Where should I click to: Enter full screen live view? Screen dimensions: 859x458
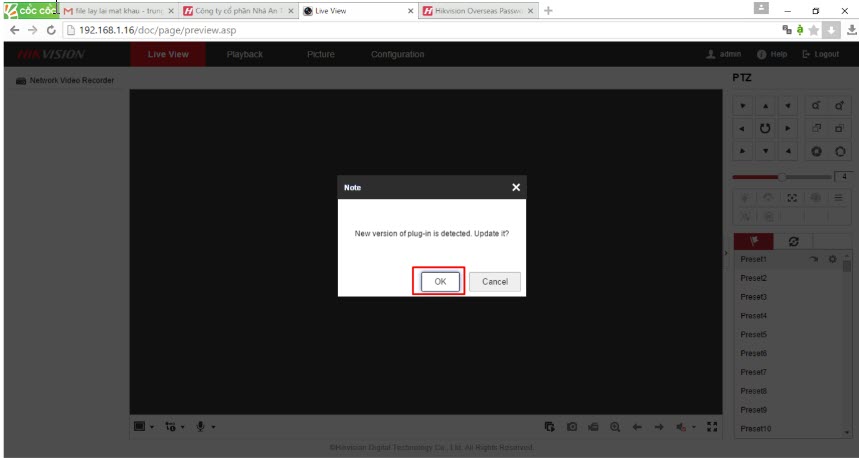point(712,427)
